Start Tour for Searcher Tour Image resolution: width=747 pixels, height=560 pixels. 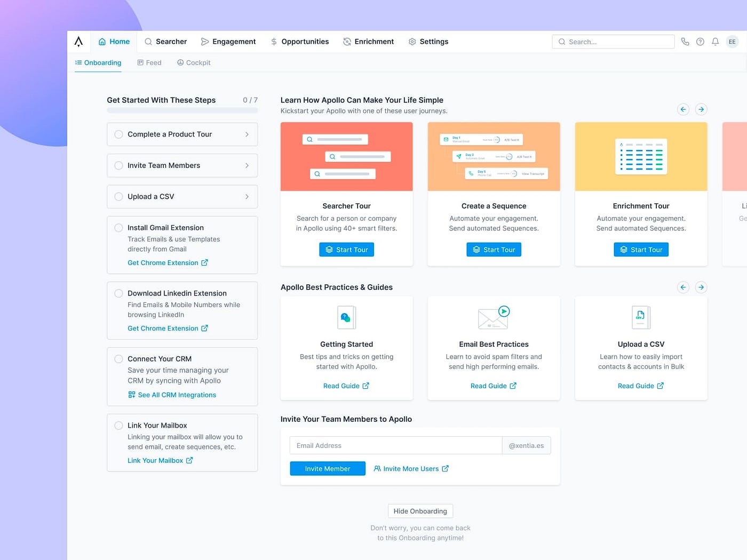(x=347, y=250)
